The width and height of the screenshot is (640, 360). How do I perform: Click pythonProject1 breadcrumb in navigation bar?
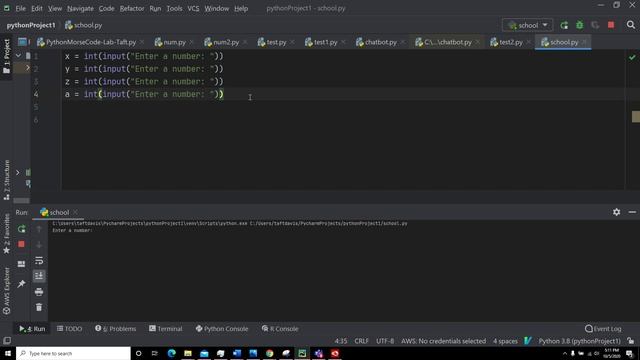point(31,25)
